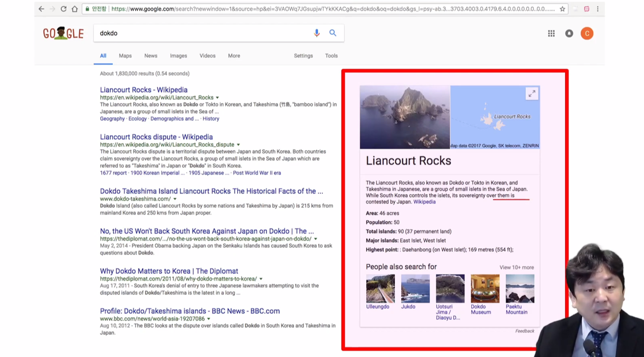The image size is (644, 357).
Task: Open Profile: Dokdo/Takeshima islands BBC result
Action: tap(190, 311)
